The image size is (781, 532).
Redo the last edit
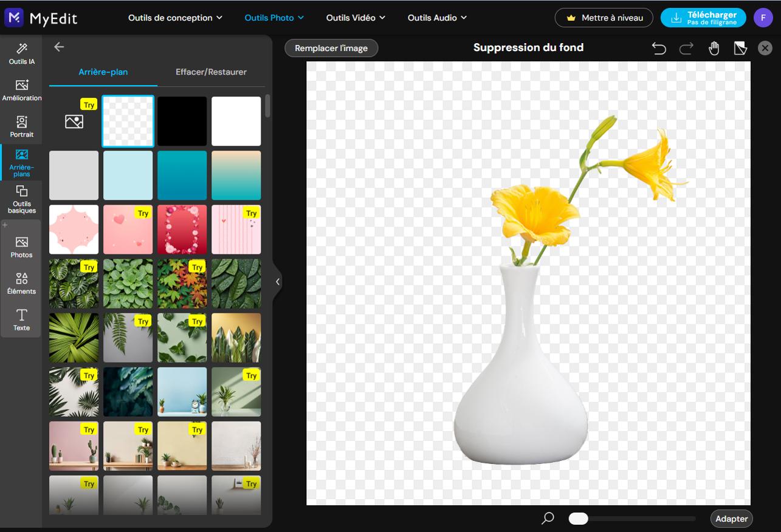point(686,47)
